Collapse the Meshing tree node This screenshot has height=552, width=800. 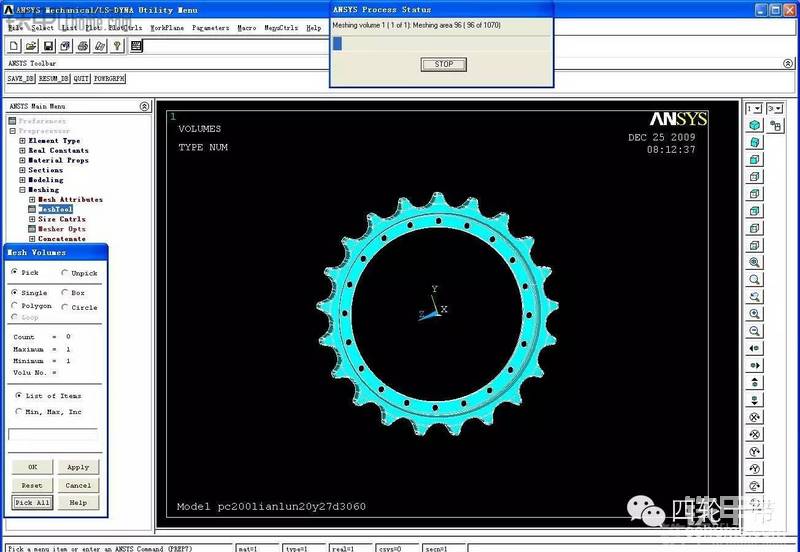(22, 190)
